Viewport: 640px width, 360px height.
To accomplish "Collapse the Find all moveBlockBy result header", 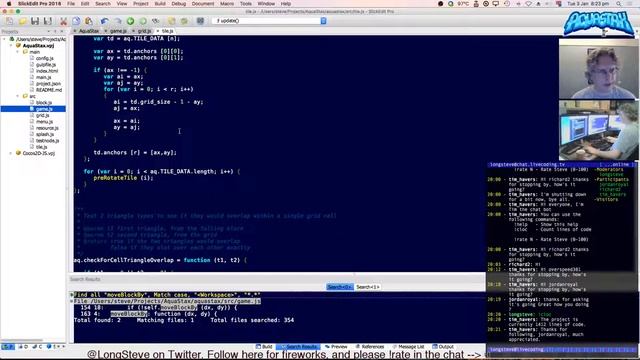I will tap(71, 295).
